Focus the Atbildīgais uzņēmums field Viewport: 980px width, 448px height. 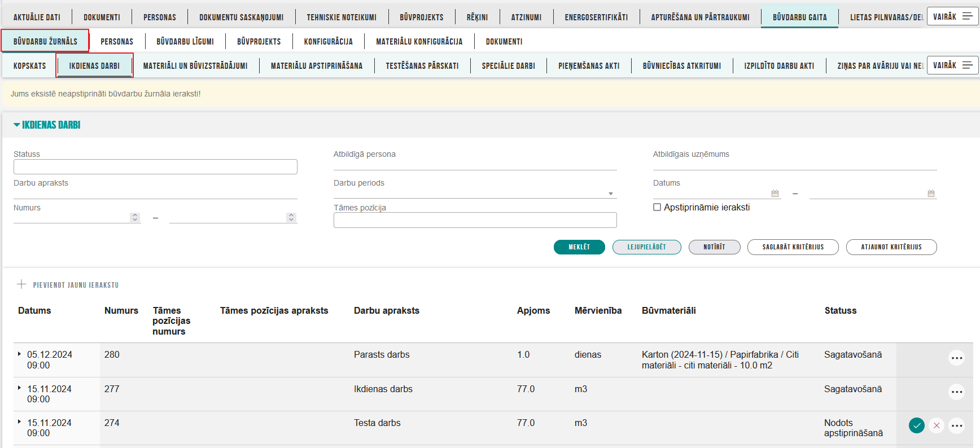coord(795,164)
